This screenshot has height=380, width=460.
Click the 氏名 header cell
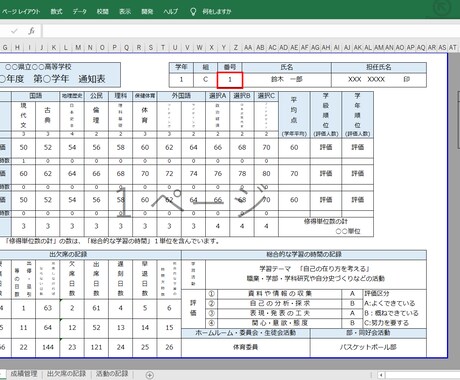tap(287, 67)
